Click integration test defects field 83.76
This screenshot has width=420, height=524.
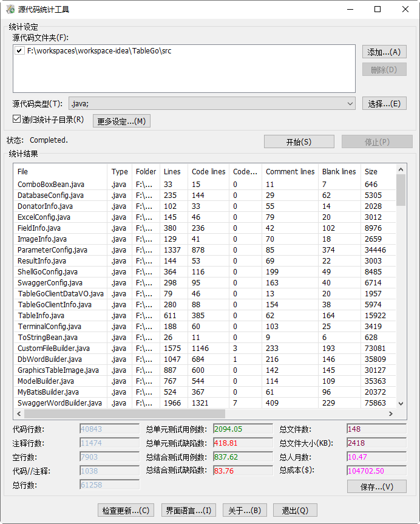point(243,471)
